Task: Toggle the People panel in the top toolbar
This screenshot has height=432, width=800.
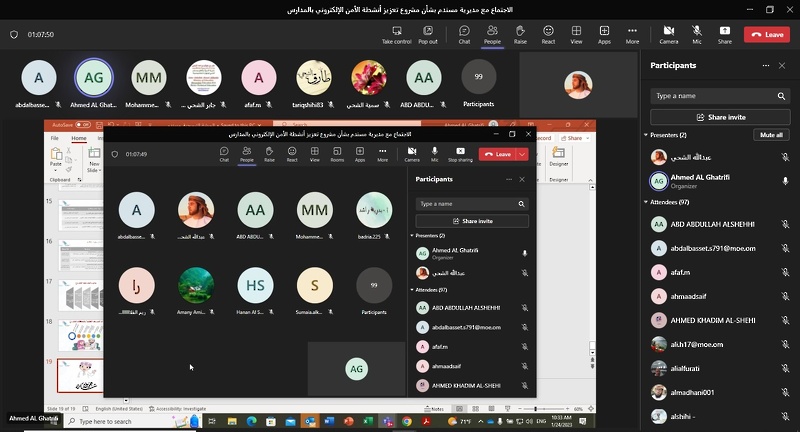Action: [x=492, y=33]
